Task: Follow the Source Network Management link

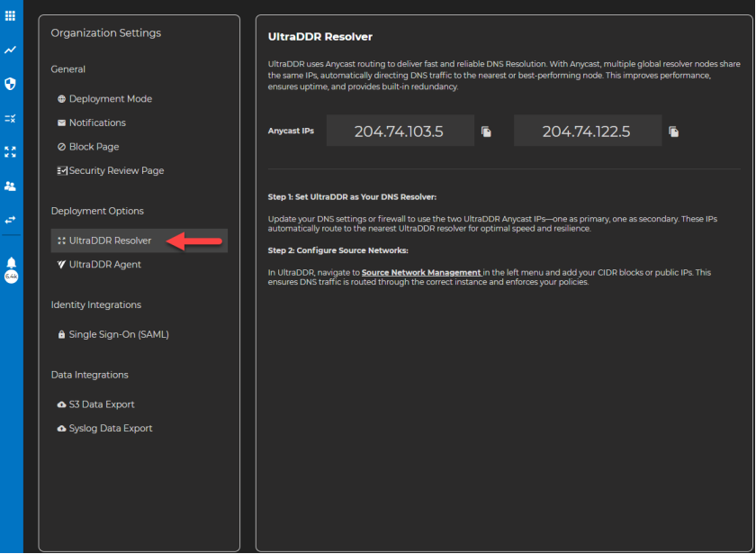Action: coord(421,272)
